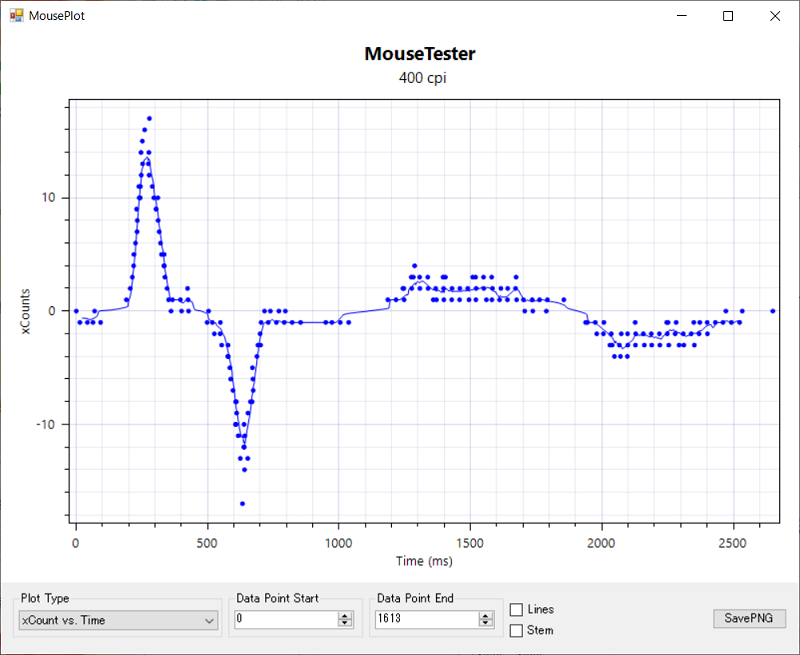
Task: Focus the Data Point End input field
Action: (427, 619)
